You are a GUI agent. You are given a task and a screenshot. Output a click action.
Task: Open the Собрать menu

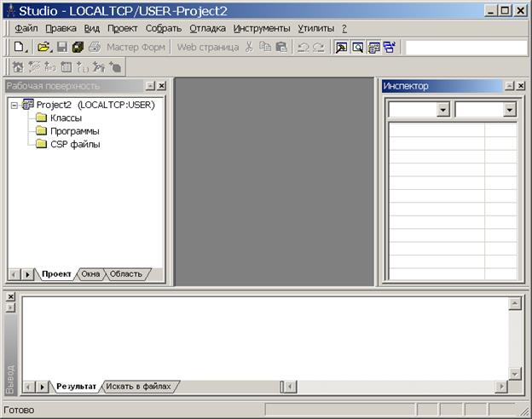pyautogui.click(x=164, y=28)
